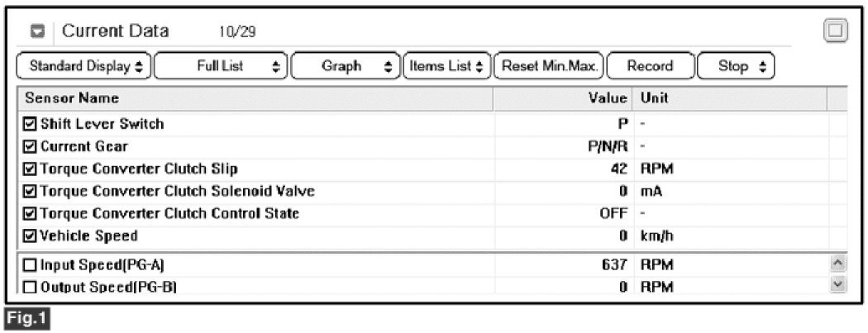Uncheck Torque Converter Clutch Solenoid Valve
The image size is (868, 333).
tap(31, 192)
